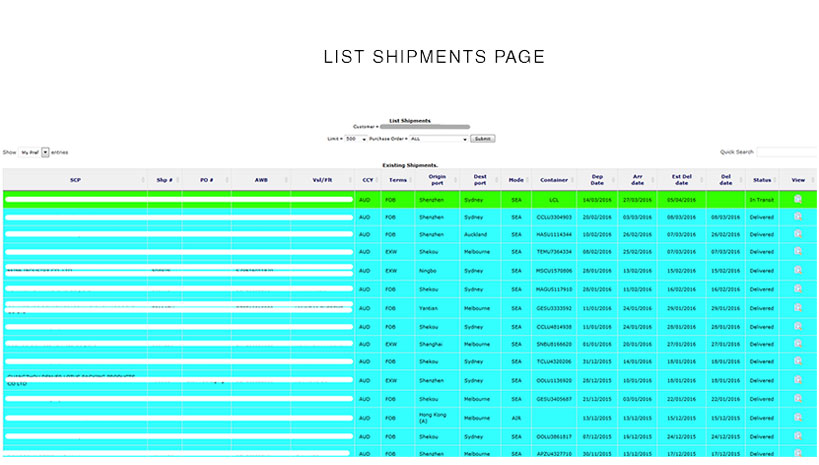Open view icon for container MSCU1570806
Image resolution: width=819 pixels, height=465 pixels.
pos(797,269)
